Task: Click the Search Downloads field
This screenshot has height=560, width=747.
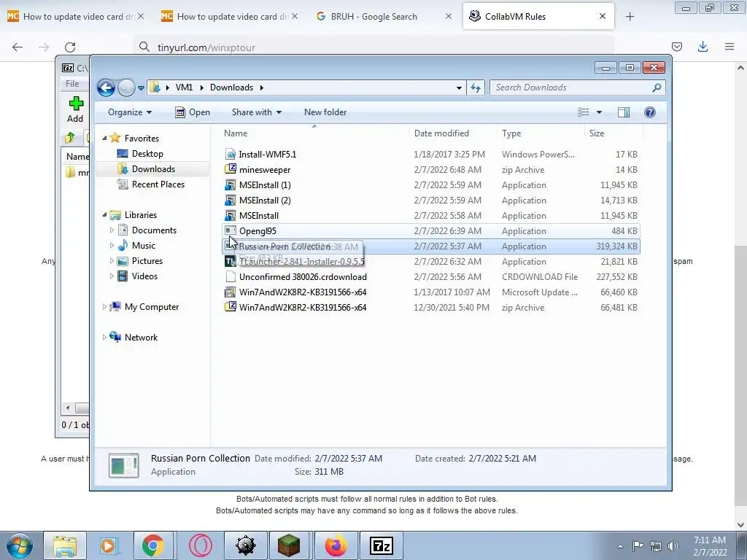Action: tap(577, 87)
